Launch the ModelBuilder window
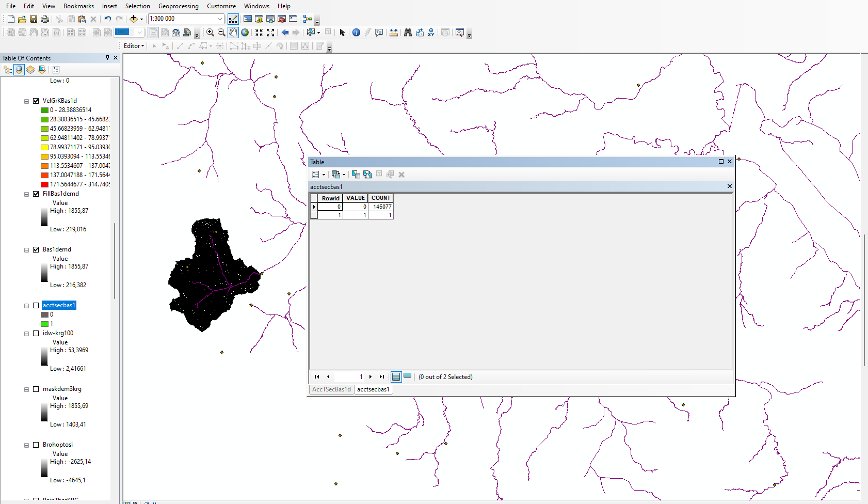The height and width of the screenshot is (504, 868). (x=308, y=19)
